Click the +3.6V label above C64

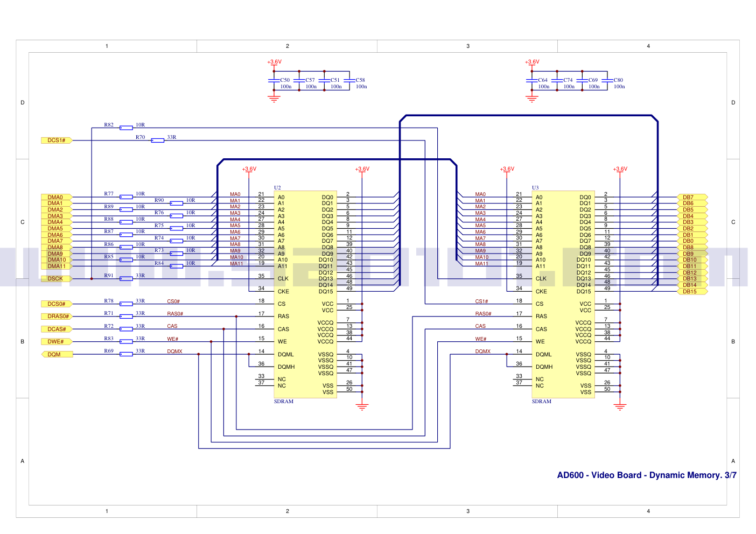click(532, 62)
